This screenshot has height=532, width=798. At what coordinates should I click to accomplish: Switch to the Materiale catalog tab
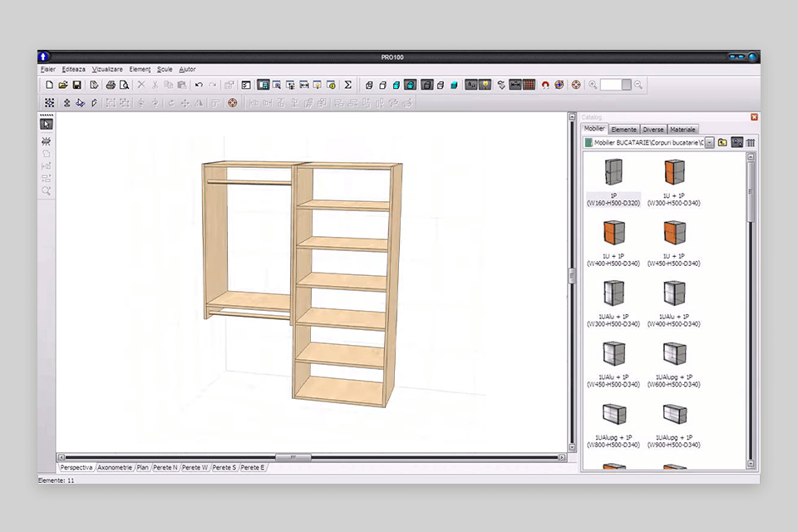[682, 130]
